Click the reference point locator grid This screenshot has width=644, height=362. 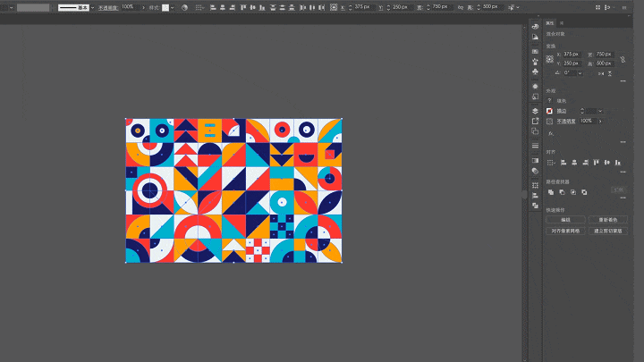tap(550, 59)
